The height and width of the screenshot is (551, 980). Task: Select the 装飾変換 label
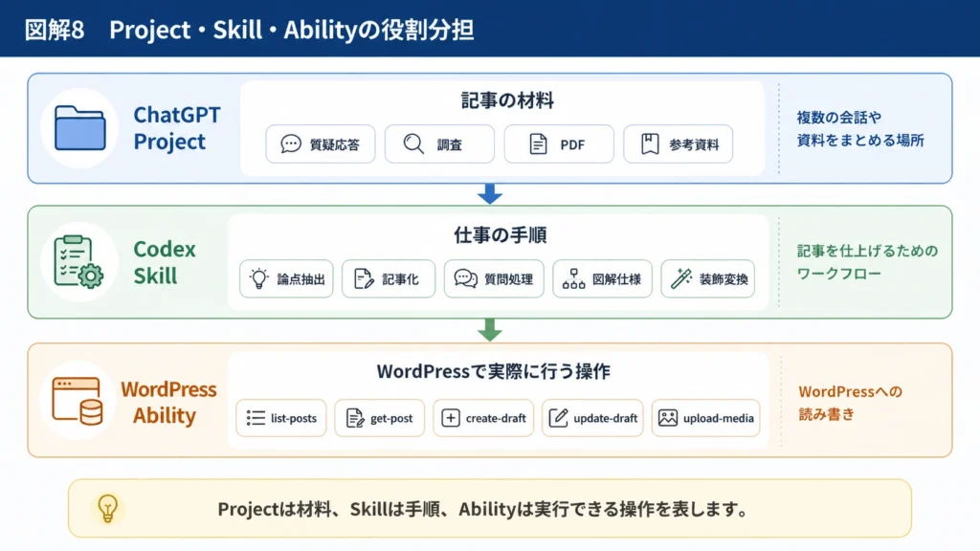pos(724,279)
